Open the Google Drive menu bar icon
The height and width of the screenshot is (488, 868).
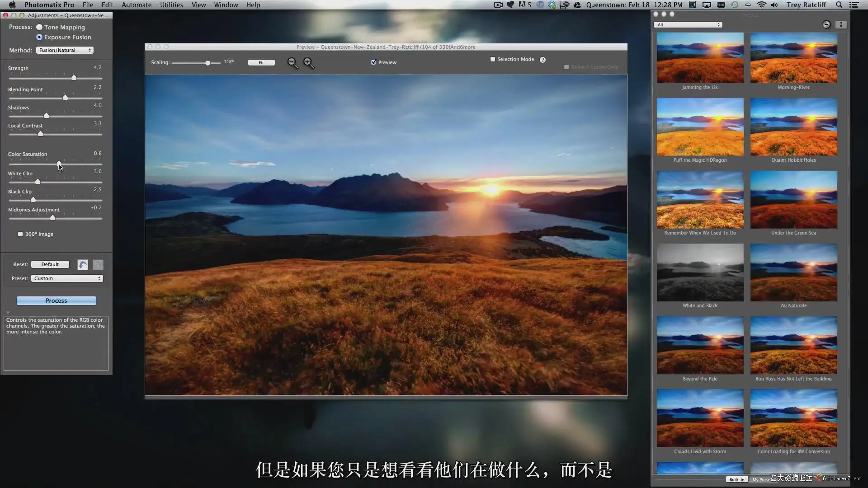point(577,5)
